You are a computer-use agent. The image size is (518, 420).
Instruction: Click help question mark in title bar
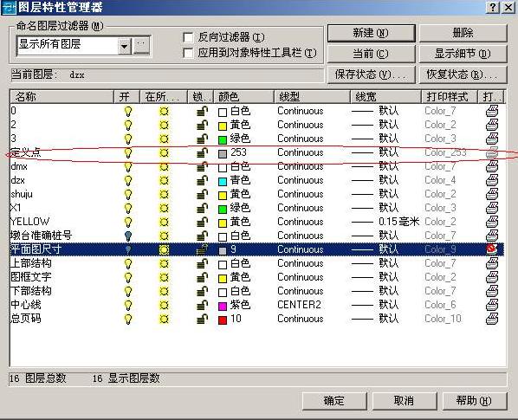click(493, 7)
